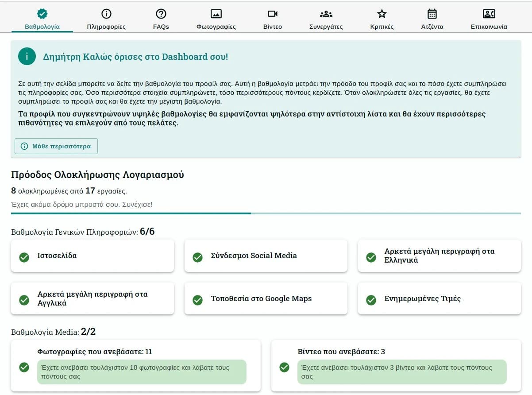Image resolution: width=532 pixels, height=395 pixels.
Task: Click the star icon above Κριτικές
Action: [x=382, y=13]
